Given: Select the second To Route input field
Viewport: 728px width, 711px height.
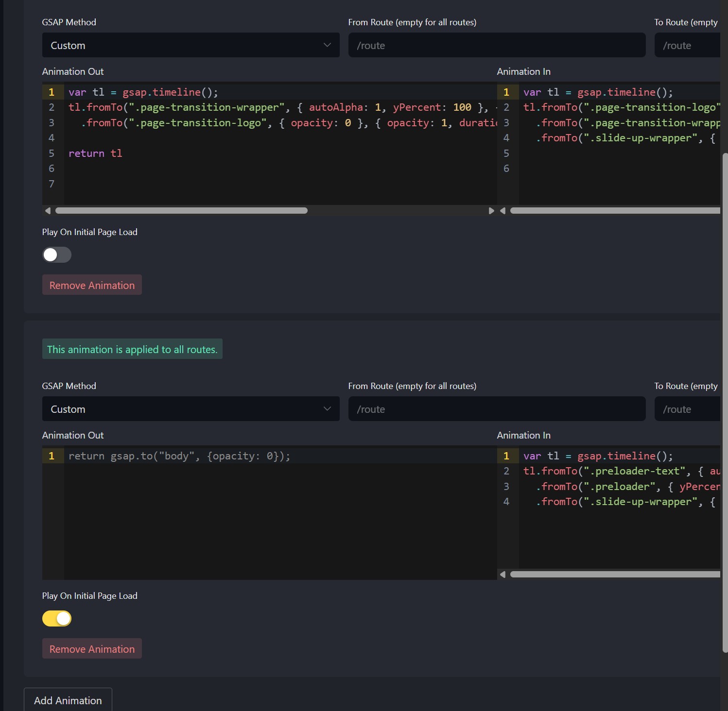Looking at the screenshot, I should [688, 409].
